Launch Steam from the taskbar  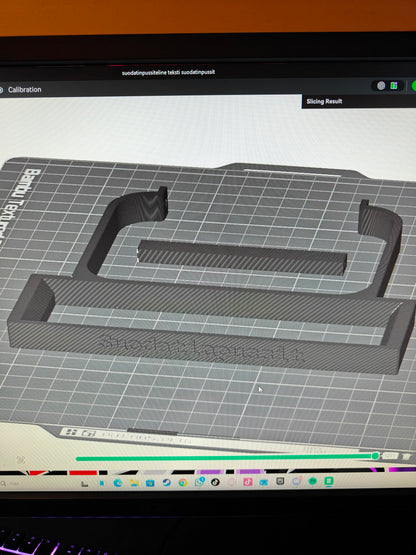166,482
